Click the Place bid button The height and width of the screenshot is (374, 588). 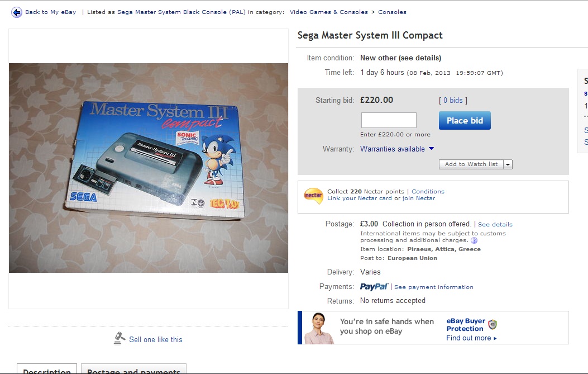(x=465, y=121)
